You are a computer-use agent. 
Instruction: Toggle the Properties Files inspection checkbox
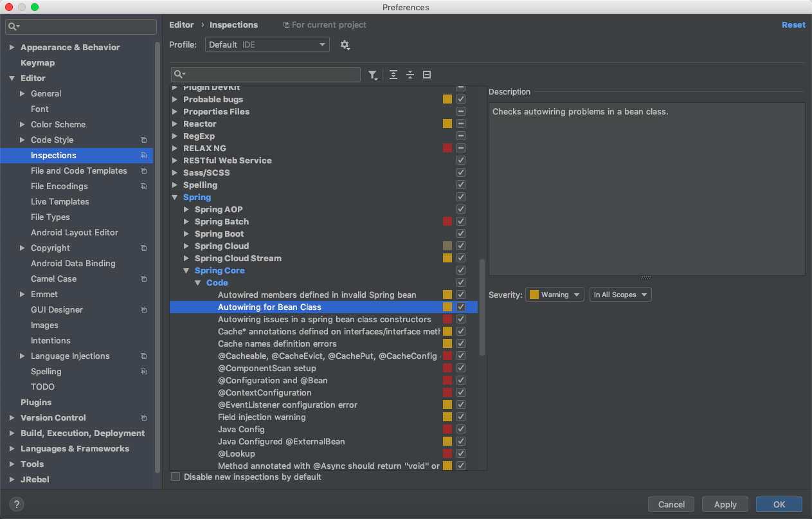461,112
